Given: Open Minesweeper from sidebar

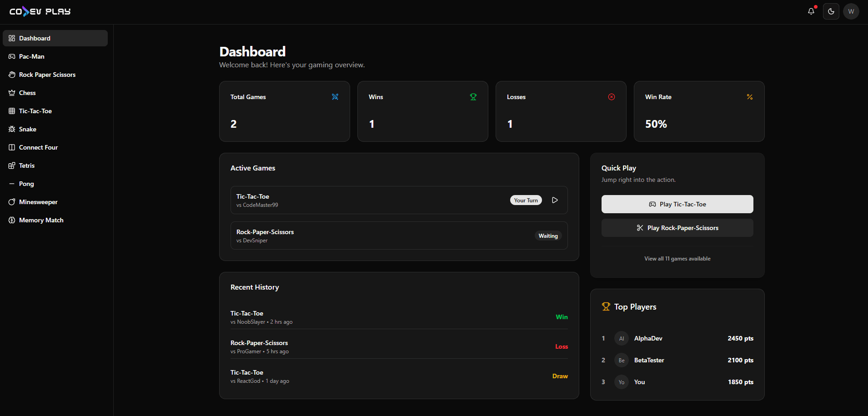Looking at the screenshot, I should [55, 202].
